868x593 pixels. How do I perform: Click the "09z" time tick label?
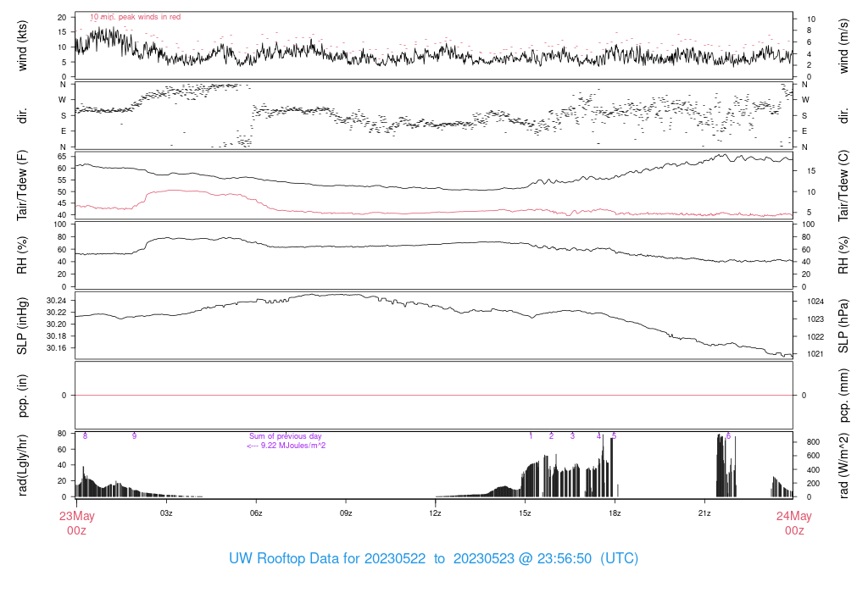point(346,513)
